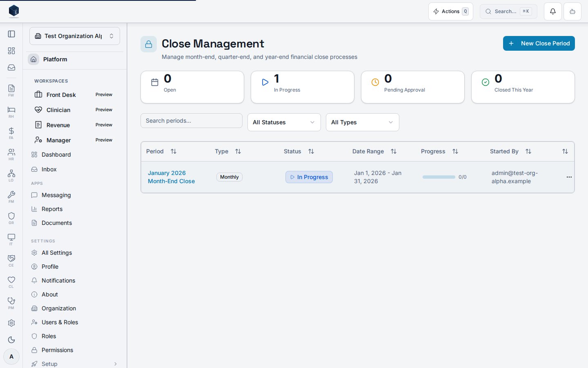
Task: Open the Clinician workspace
Action: tap(75, 110)
